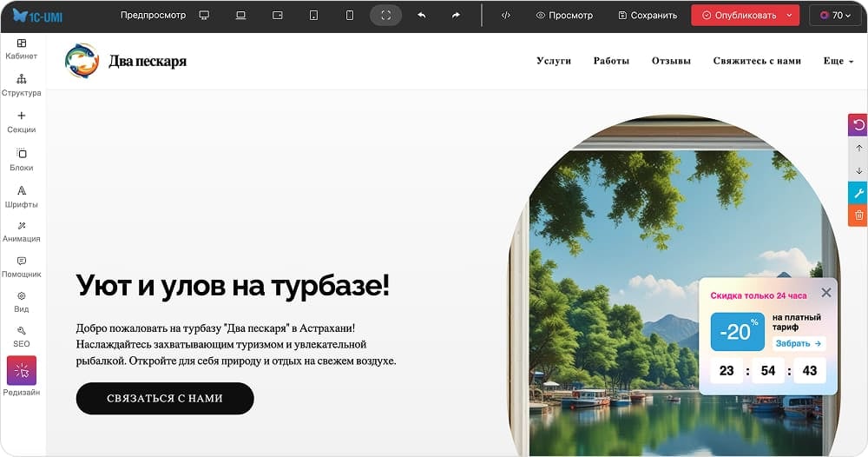Close the discount promo popup
This screenshot has height=457, width=868.
(x=826, y=293)
